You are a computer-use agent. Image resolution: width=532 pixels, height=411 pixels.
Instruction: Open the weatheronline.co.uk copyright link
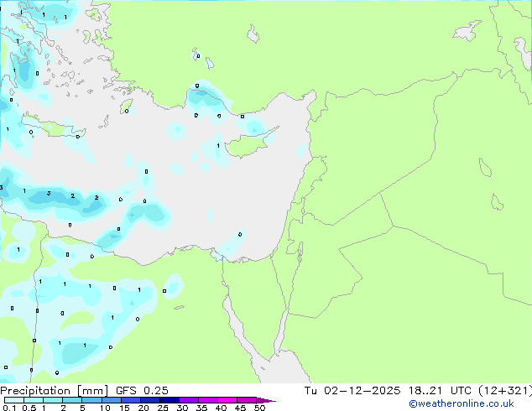coord(461,403)
